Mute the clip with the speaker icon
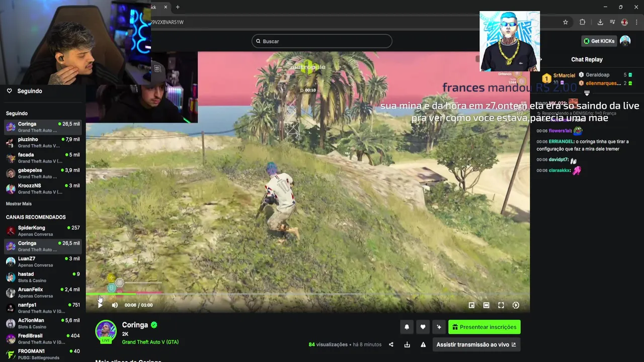This screenshot has width=644, height=362. (115, 305)
